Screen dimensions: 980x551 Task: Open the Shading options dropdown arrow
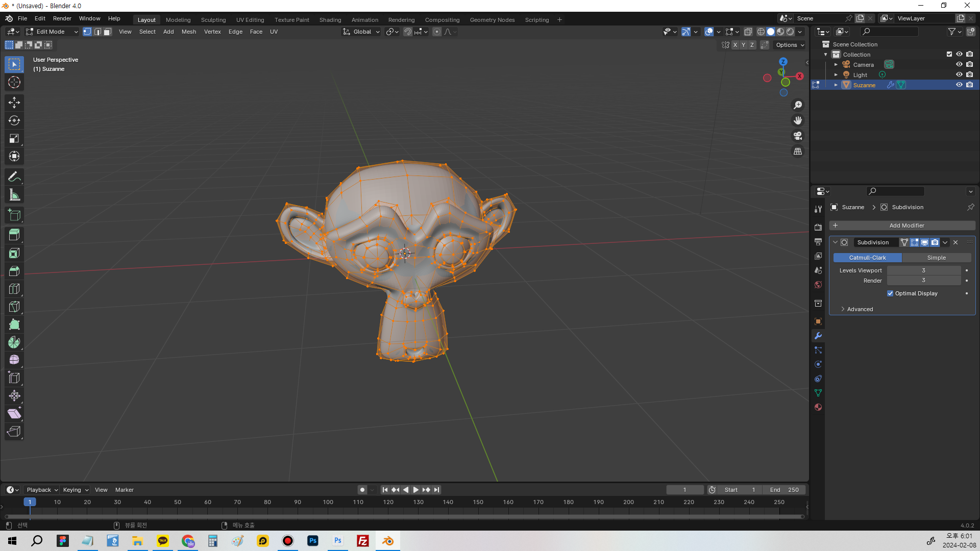(800, 32)
